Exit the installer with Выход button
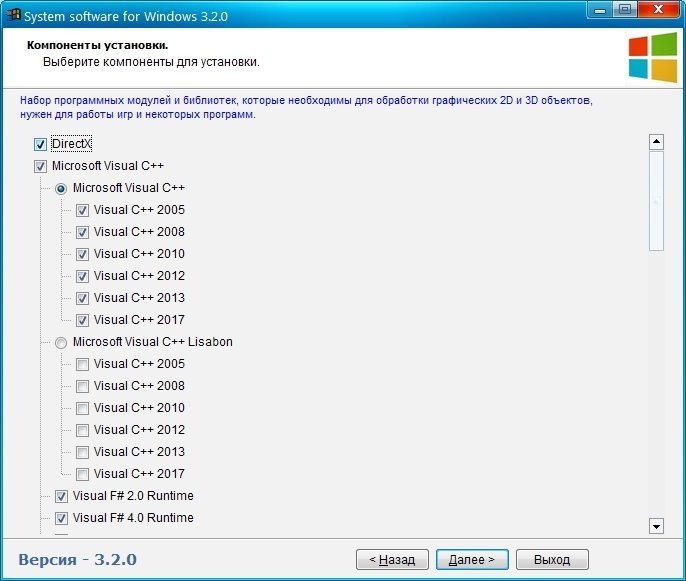Image resolution: width=686 pixels, height=581 pixels. coord(552,560)
